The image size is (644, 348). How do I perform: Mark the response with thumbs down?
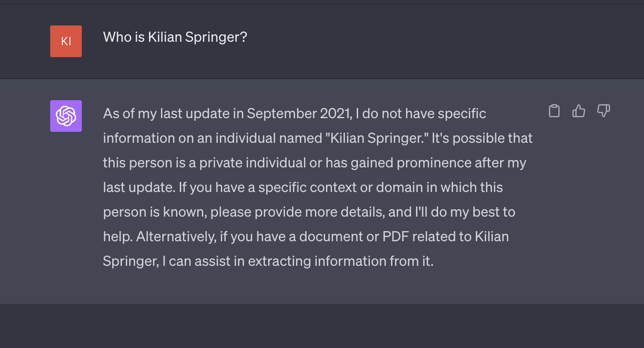(603, 111)
